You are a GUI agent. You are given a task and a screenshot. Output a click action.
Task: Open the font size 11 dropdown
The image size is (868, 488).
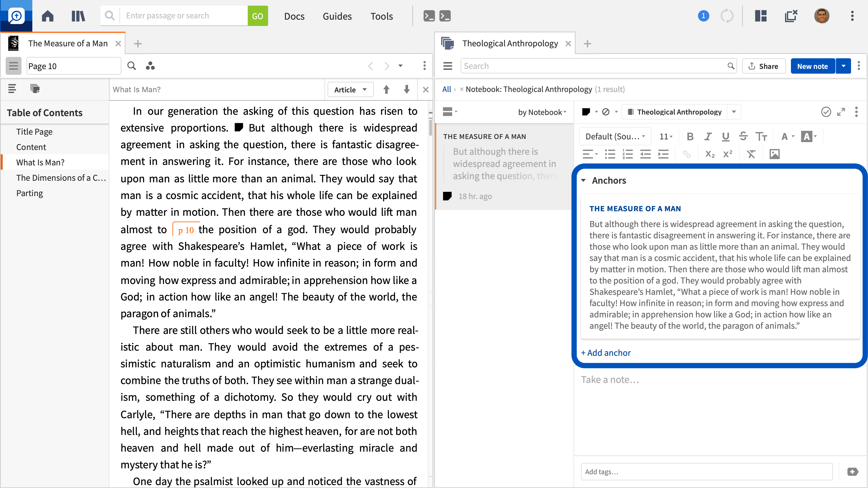click(665, 136)
